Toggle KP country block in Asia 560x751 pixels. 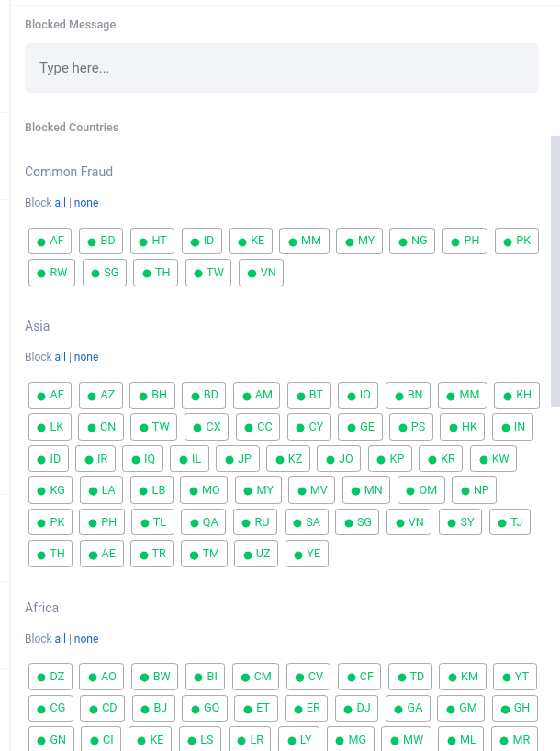pos(390,458)
